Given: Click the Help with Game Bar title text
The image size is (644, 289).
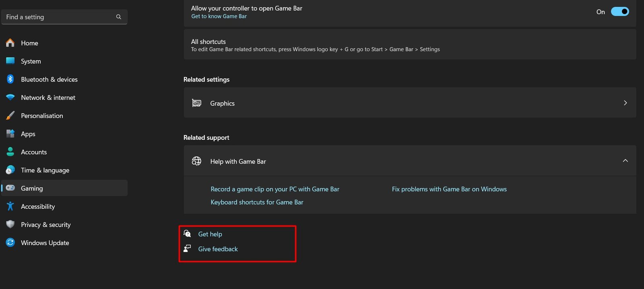Looking at the screenshot, I should click(238, 161).
